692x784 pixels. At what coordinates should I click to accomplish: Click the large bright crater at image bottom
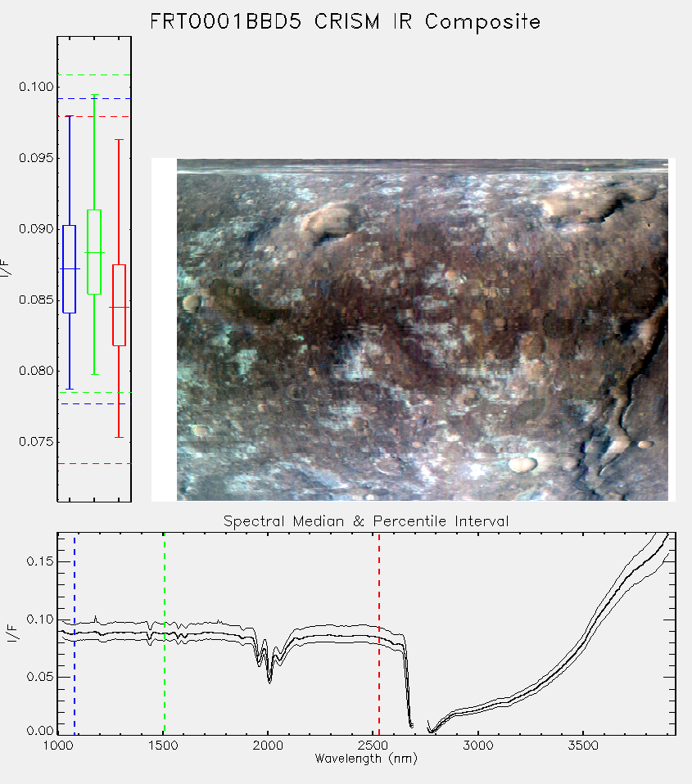(522, 464)
